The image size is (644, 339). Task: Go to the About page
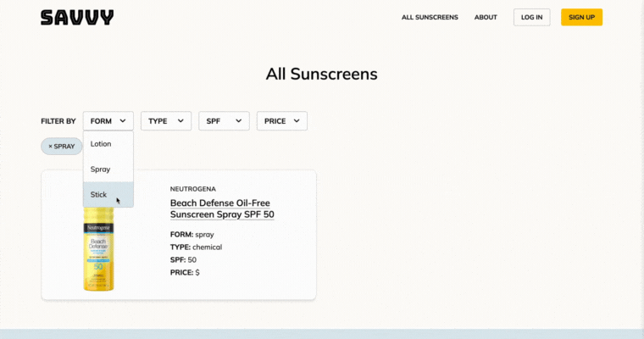click(x=486, y=17)
